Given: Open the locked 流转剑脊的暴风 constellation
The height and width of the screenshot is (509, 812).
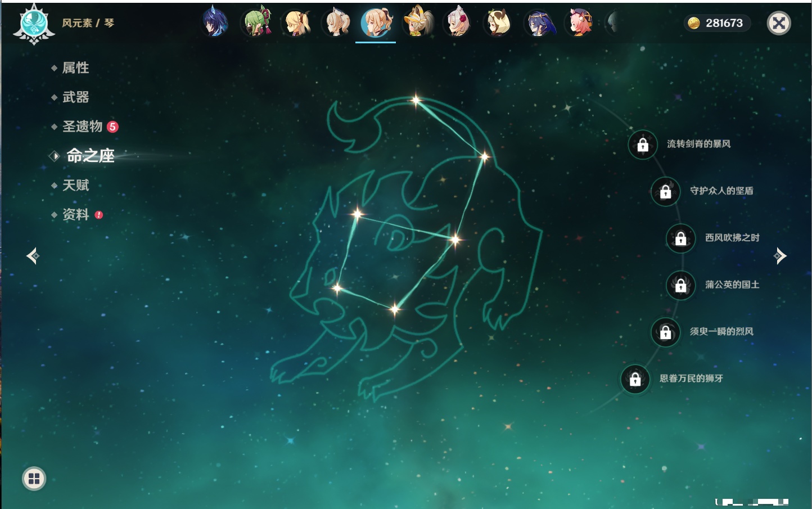Looking at the screenshot, I should (643, 145).
